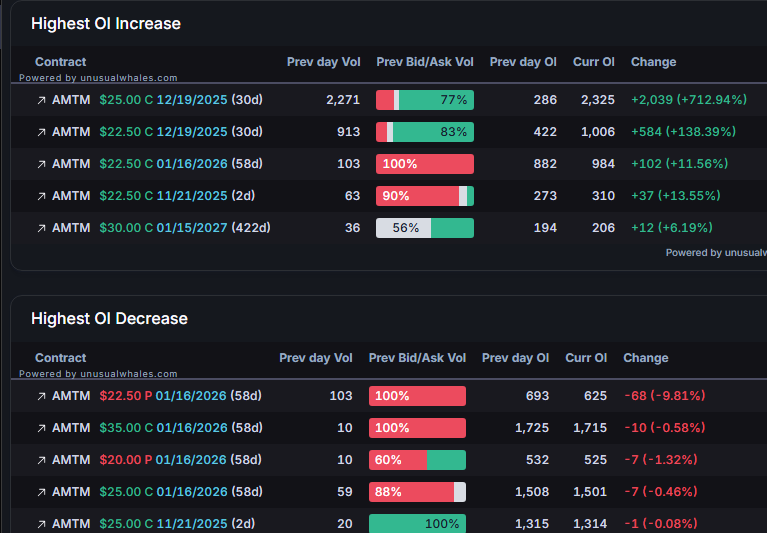Screen dimensions: 767x533
Task: Open contract $22.50 C 12/19/2025 link
Action: pyautogui.click(x=181, y=132)
